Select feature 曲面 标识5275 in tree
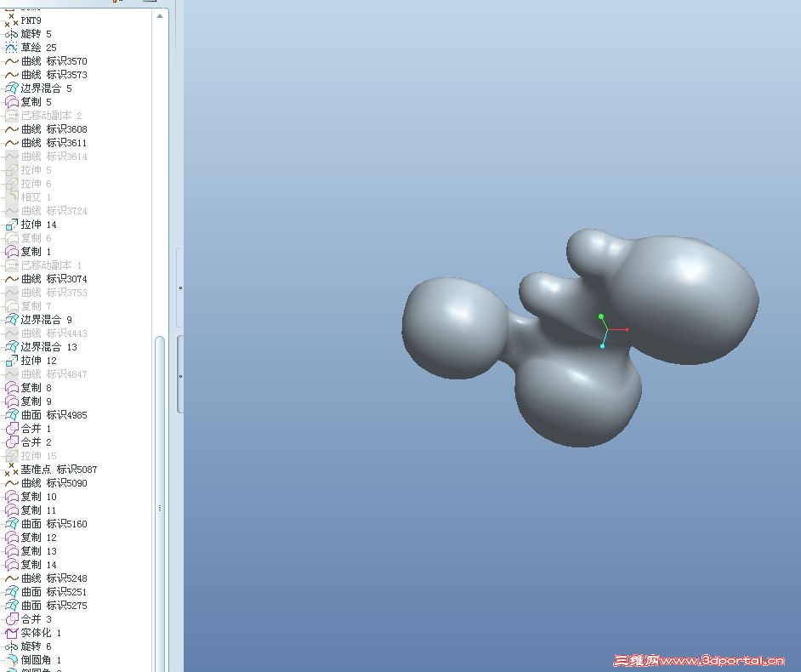The height and width of the screenshot is (672, 801). (54, 606)
